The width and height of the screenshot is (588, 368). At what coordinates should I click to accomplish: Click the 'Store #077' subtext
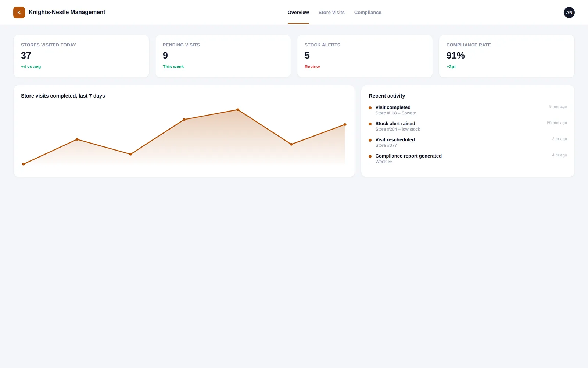[386, 145]
